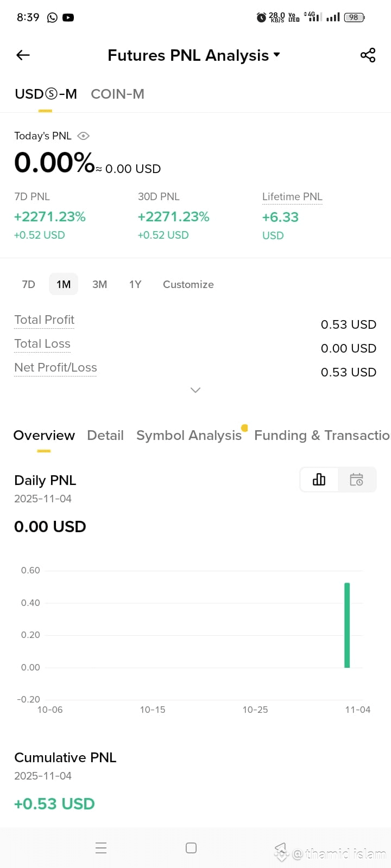The height and width of the screenshot is (868, 391).
Task: Select the USDⓈ-M tab
Action: coord(46,94)
